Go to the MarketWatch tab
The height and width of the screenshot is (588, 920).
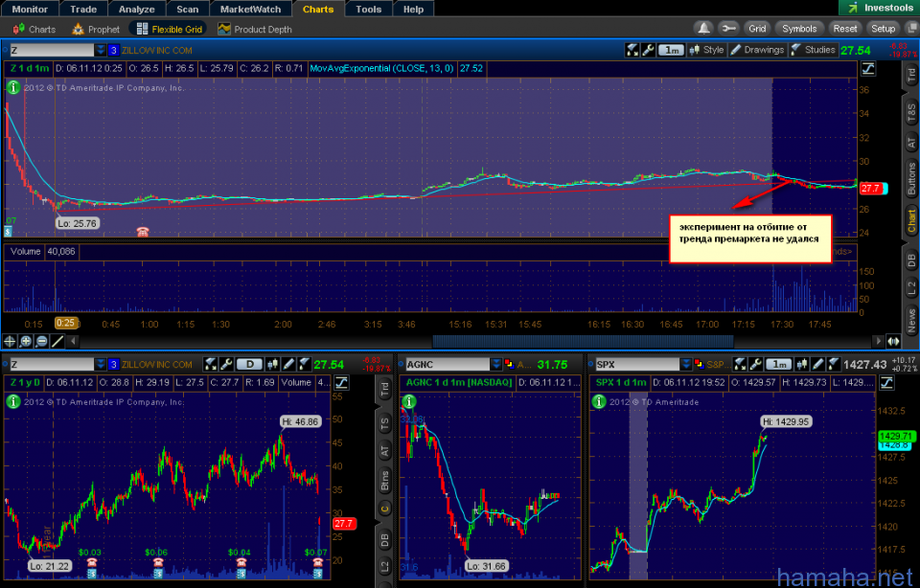click(x=250, y=9)
